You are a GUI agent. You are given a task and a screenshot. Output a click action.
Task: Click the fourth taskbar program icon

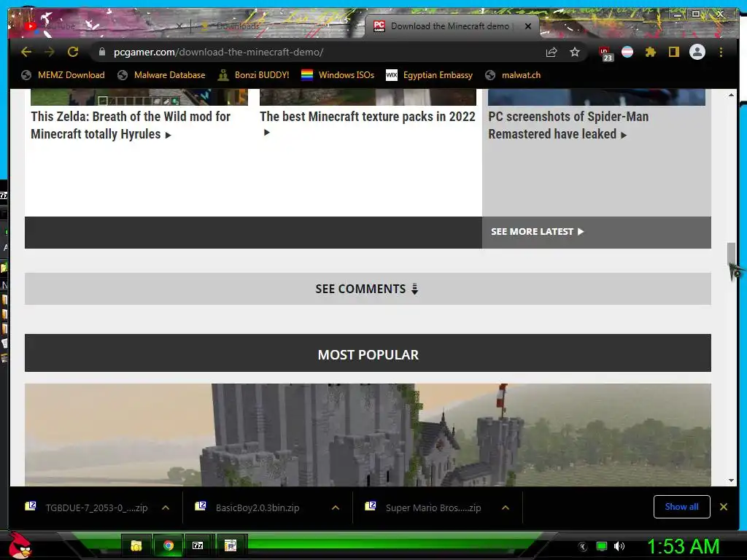click(231, 545)
